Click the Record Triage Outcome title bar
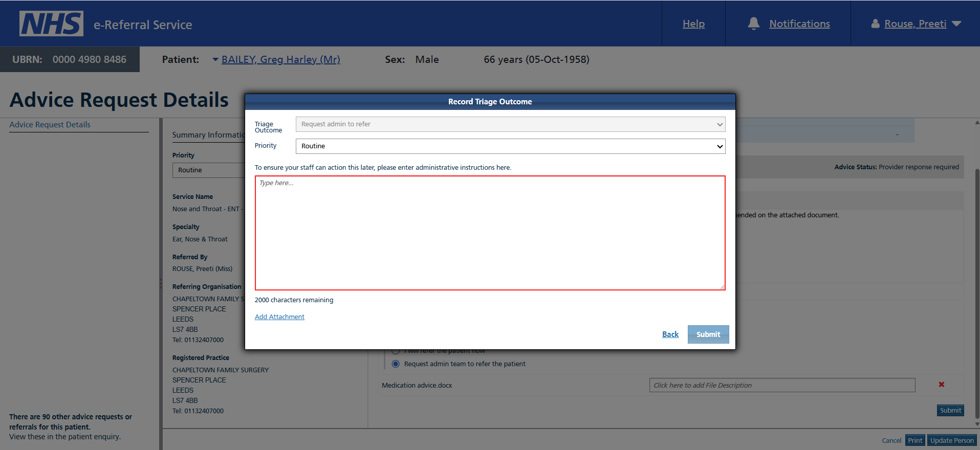 click(490, 102)
